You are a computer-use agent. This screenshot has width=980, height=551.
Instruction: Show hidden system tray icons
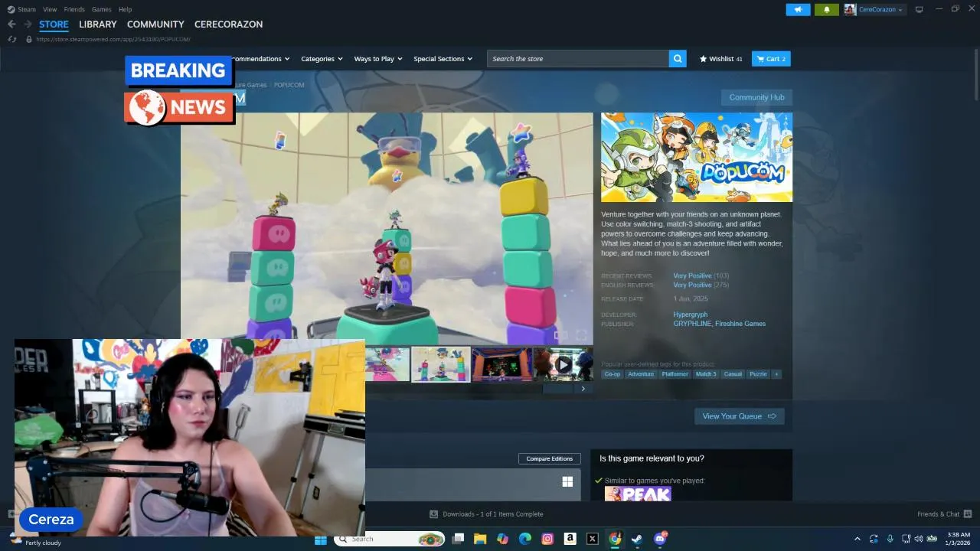pyautogui.click(x=857, y=539)
